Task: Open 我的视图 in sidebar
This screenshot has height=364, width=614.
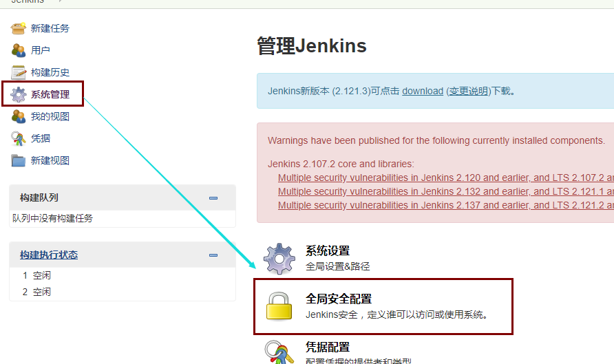Action: coord(50,116)
